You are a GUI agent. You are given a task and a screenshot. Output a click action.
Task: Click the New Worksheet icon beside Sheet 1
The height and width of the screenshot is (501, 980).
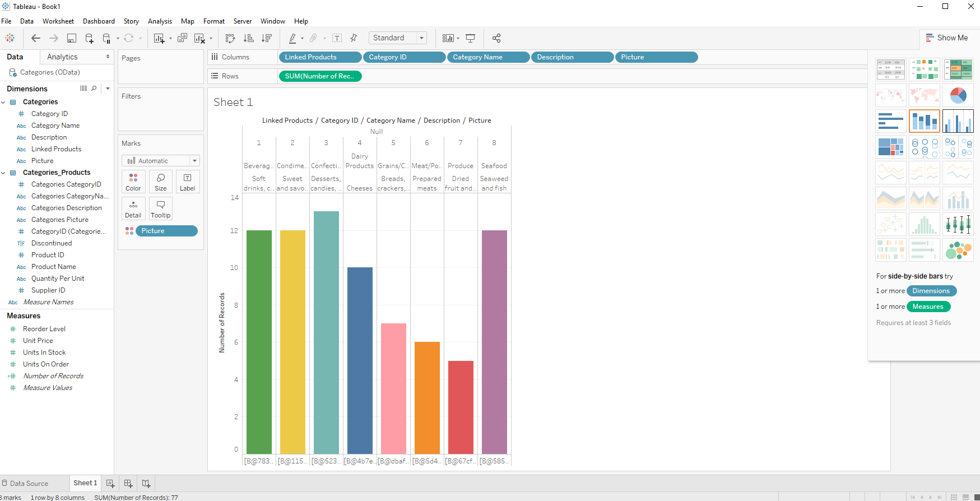pyautogui.click(x=110, y=483)
